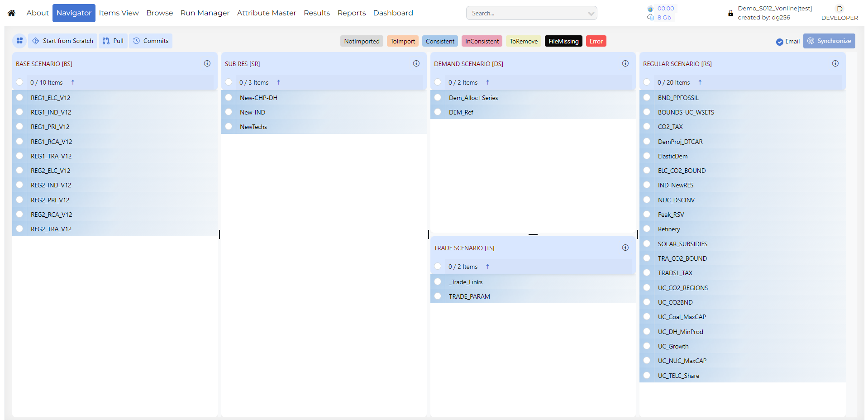
Task: Click Start from Scratch button
Action: (63, 41)
